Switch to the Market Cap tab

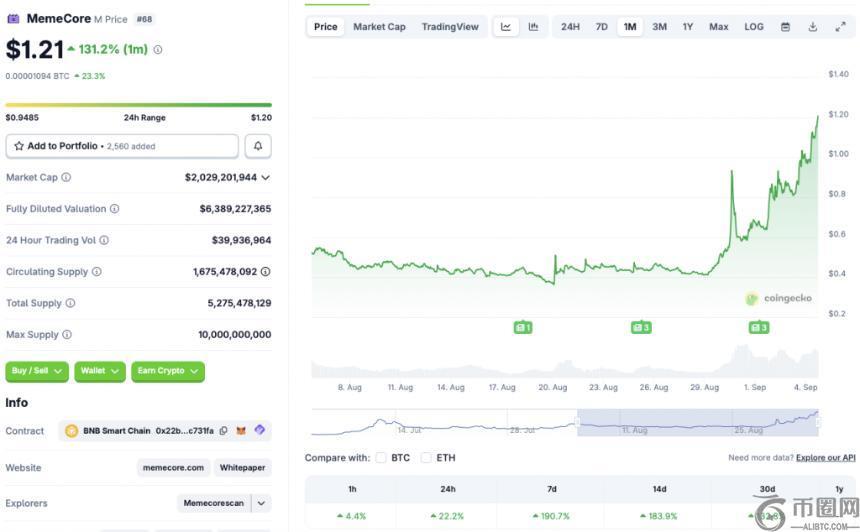tap(379, 27)
